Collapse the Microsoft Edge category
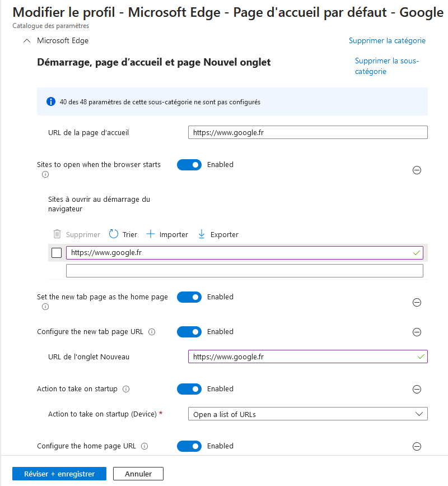Viewport: 448px width, 486px height. coord(27,40)
